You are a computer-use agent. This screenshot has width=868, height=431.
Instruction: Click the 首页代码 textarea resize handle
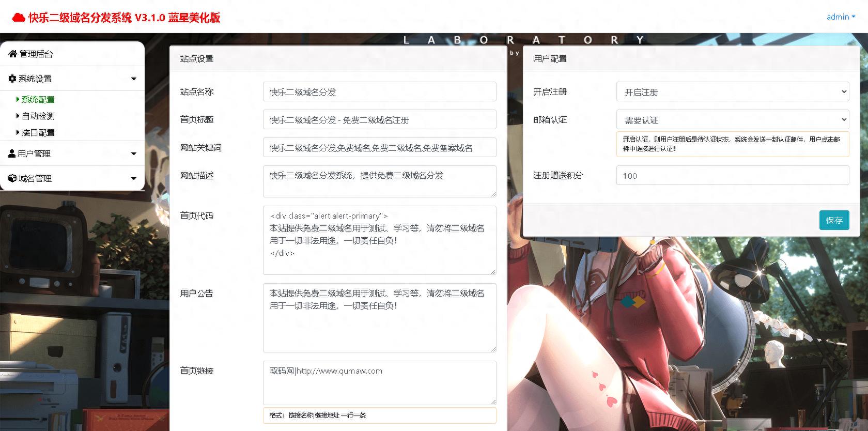(x=493, y=271)
